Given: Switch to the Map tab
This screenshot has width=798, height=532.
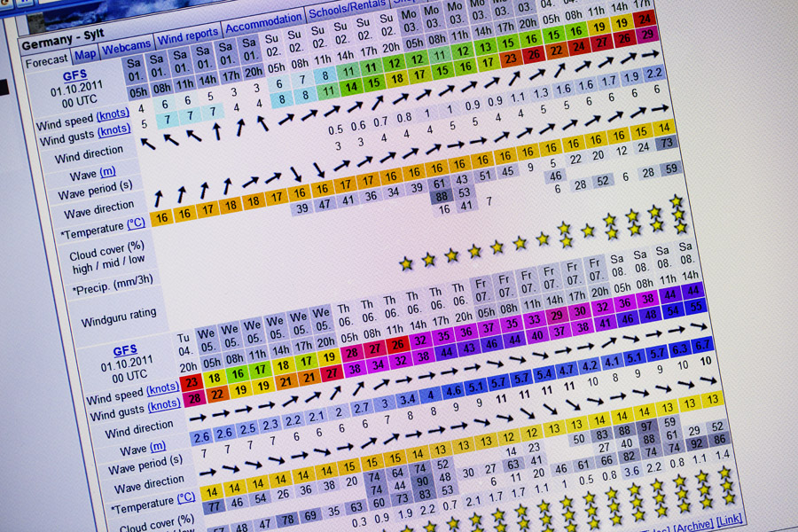Looking at the screenshot, I should pos(85,54).
